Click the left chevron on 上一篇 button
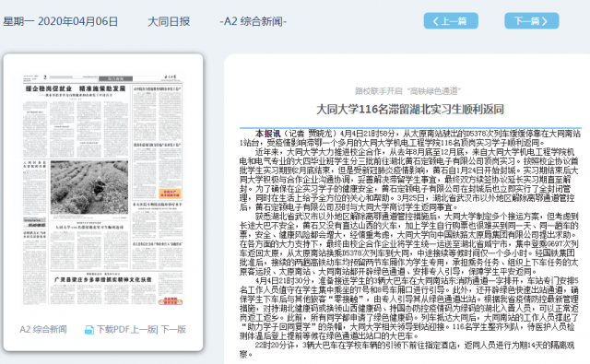 coord(436,21)
